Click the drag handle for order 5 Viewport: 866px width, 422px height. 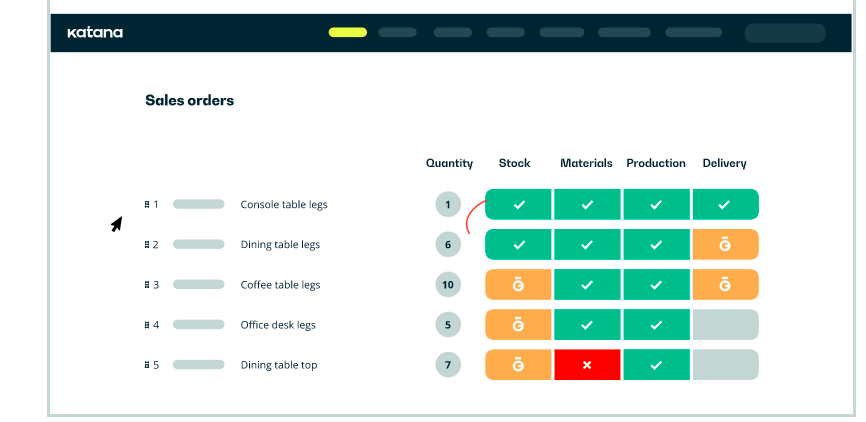pos(147,365)
